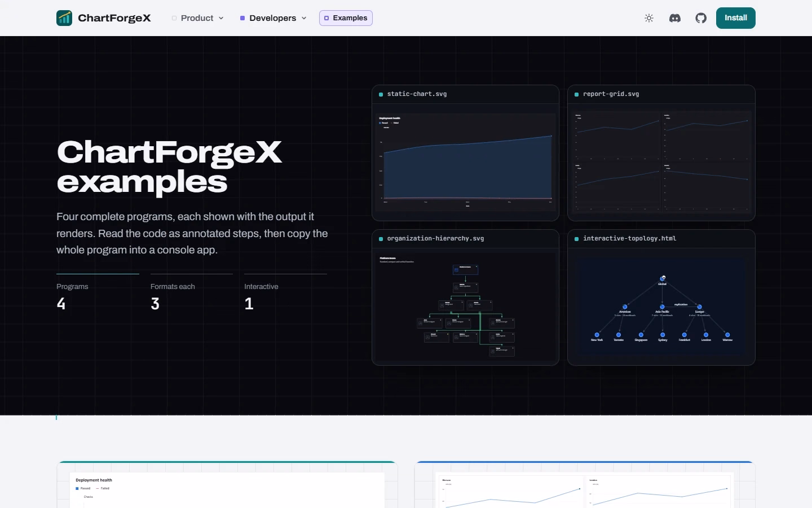812x508 pixels.
Task: Click the interactive-topology.html file name
Action: [629, 239]
